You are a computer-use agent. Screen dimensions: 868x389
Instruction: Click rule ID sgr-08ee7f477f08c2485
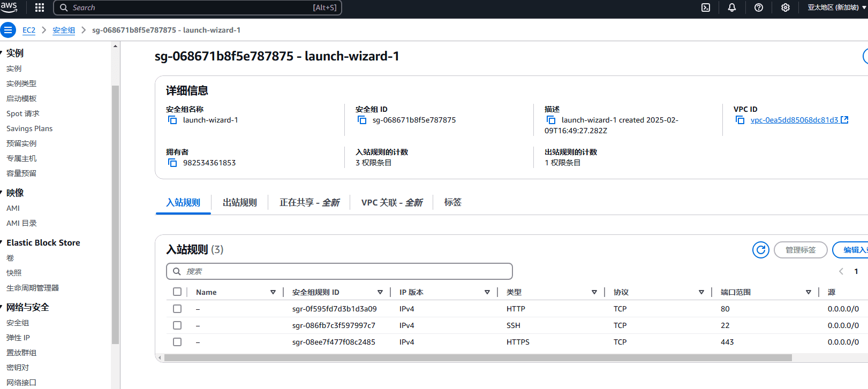click(334, 342)
